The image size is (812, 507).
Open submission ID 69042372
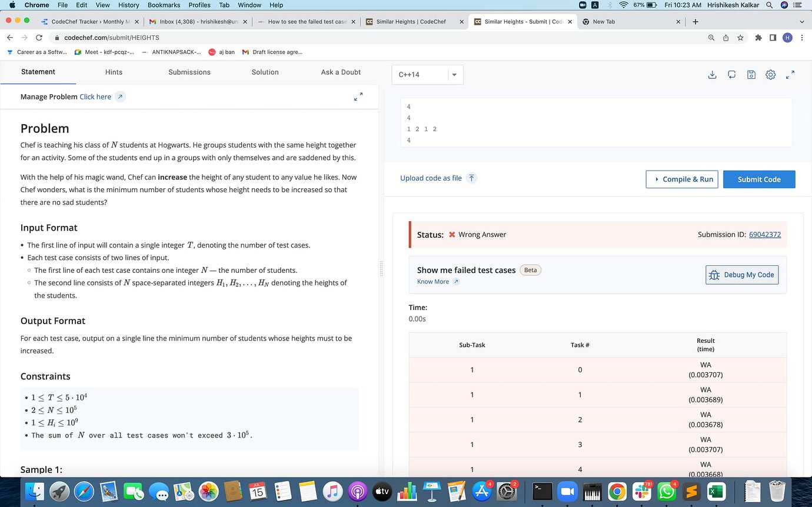tap(764, 234)
